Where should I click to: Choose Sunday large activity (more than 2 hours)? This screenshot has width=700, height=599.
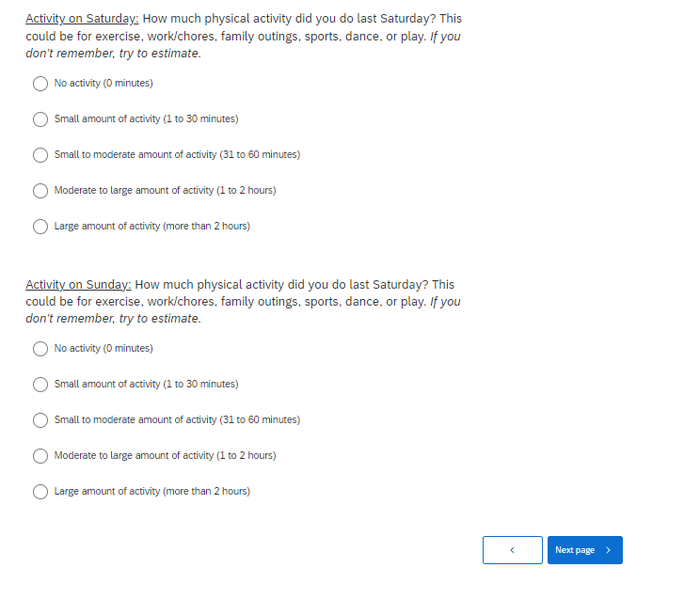pyautogui.click(x=40, y=492)
